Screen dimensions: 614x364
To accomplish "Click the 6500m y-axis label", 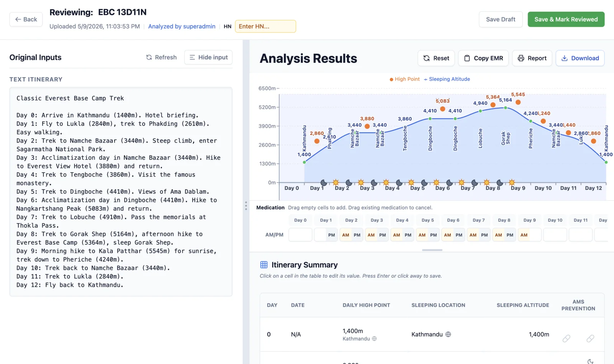I will pyautogui.click(x=267, y=88).
